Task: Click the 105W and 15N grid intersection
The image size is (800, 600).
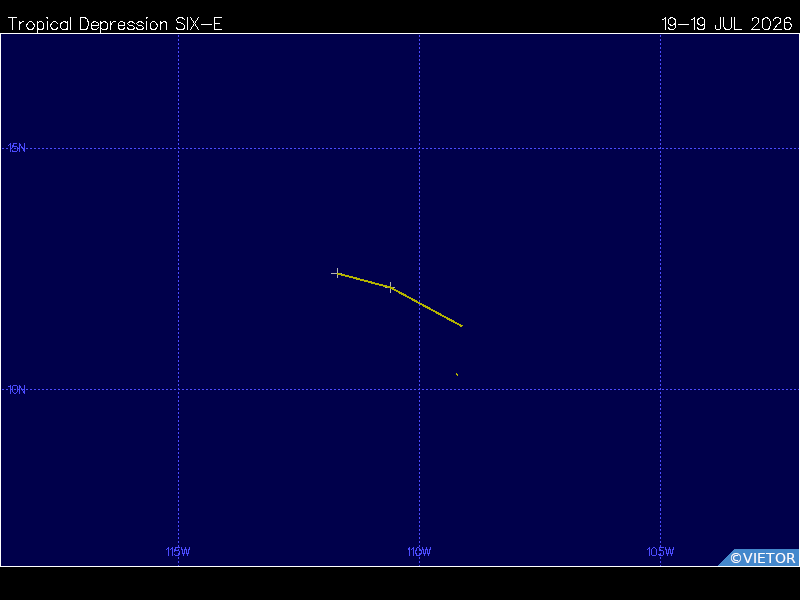Action: [661, 148]
